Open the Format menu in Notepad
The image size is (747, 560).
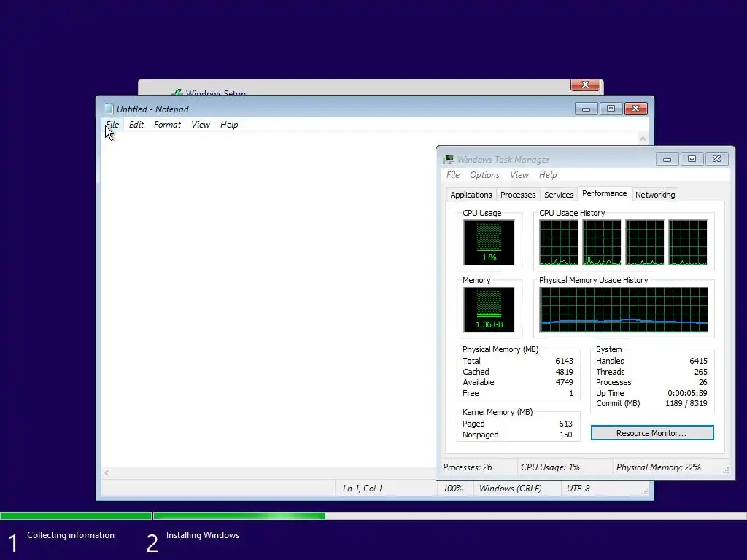[167, 125]
